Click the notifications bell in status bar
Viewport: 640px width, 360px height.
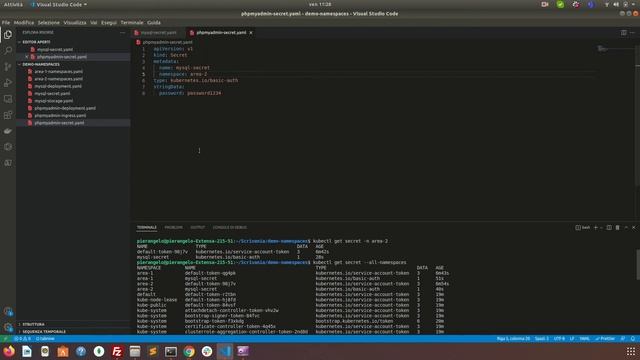pyautogui.click(x=633, y=339)
